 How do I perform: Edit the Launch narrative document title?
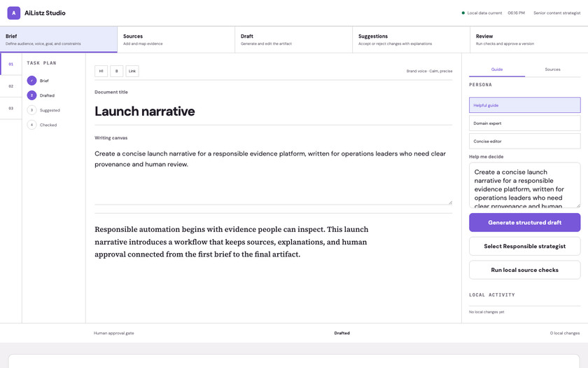(x=274, y=111)
